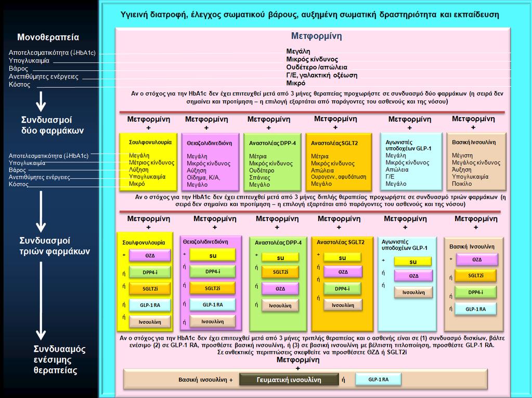Click ΘΖΔ in the triple-therapy Βασική Ινσουλίνη column
The width and height of the screenshot is (532, 398).
[477, 260]
